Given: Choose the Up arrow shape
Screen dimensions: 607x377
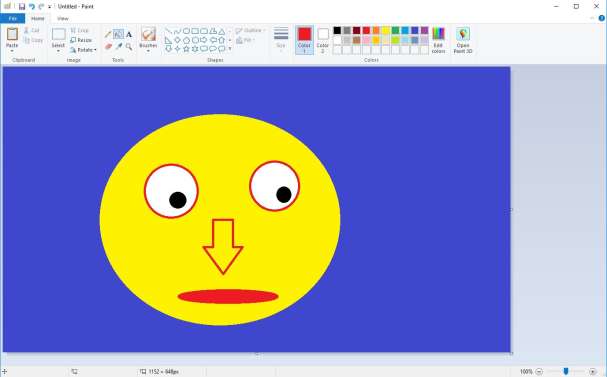Looking at the screenshot, I should coord(222,40).
